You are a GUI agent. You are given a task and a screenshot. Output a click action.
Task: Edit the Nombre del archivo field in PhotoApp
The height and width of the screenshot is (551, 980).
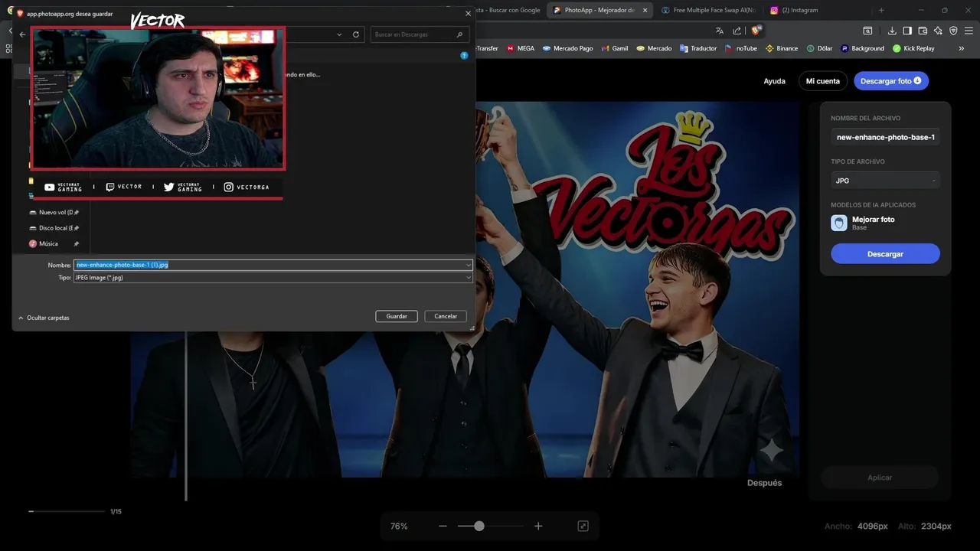click(x=885, y=137)
